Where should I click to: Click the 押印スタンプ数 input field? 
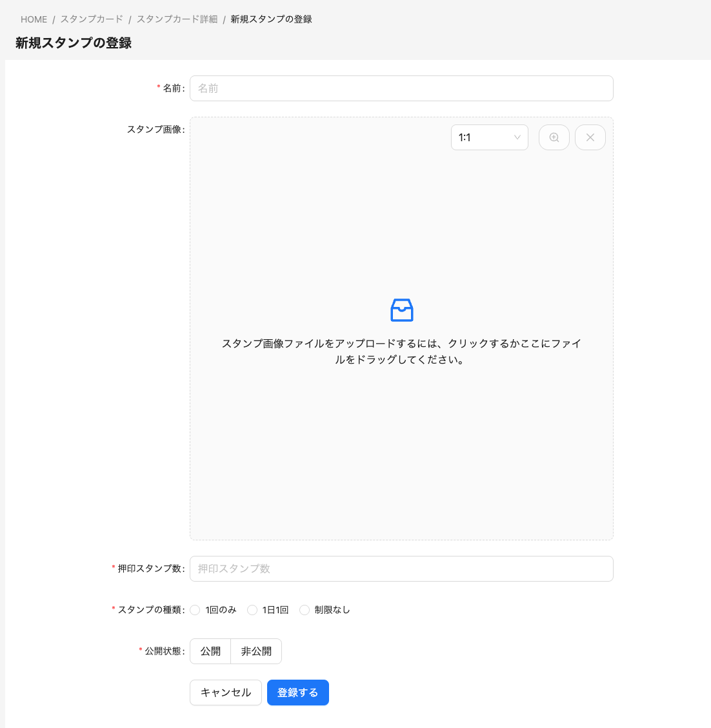[x=401, y=569]
